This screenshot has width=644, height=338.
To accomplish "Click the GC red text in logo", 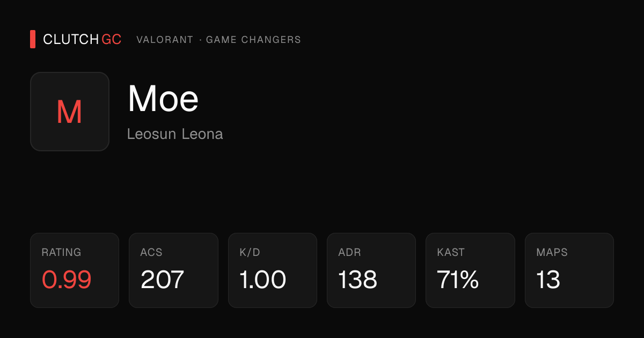I will (112, 39).
